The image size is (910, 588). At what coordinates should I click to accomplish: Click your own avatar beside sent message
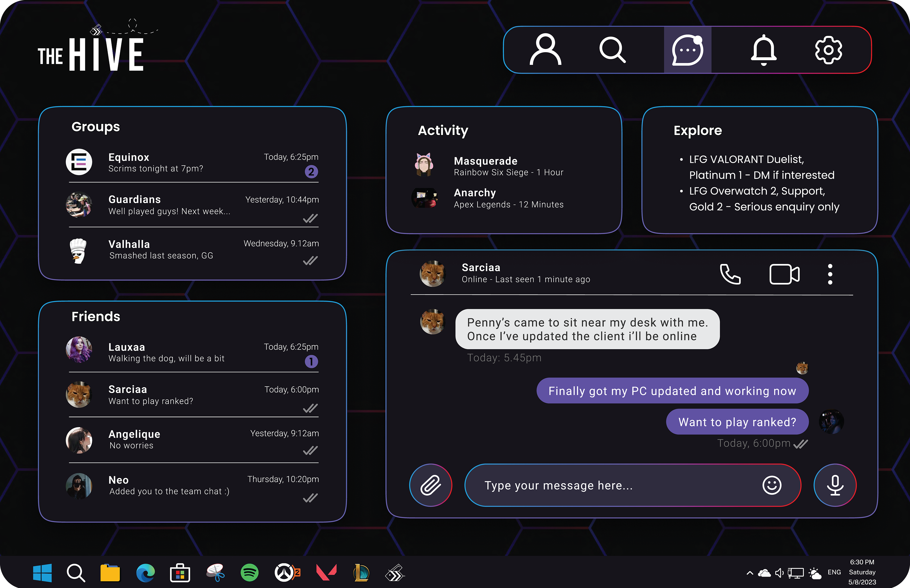tap(831, 422)
